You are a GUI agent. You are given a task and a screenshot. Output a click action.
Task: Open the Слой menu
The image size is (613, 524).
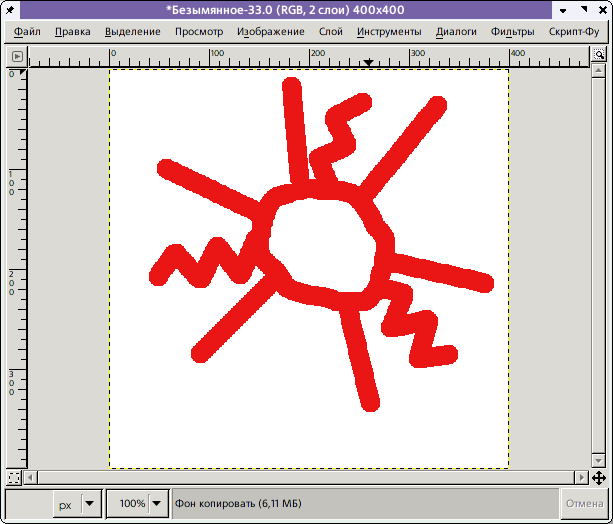point(330,31)
